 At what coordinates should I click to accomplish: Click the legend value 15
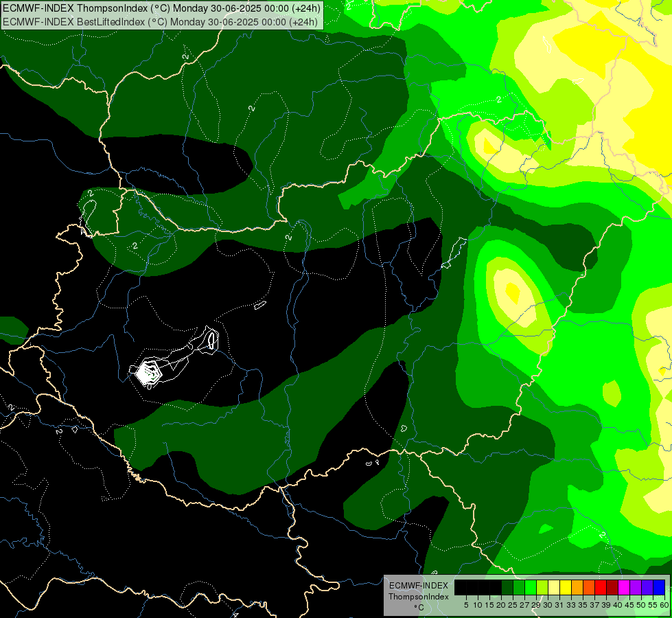pyautogui.click(x=490, y=605)
